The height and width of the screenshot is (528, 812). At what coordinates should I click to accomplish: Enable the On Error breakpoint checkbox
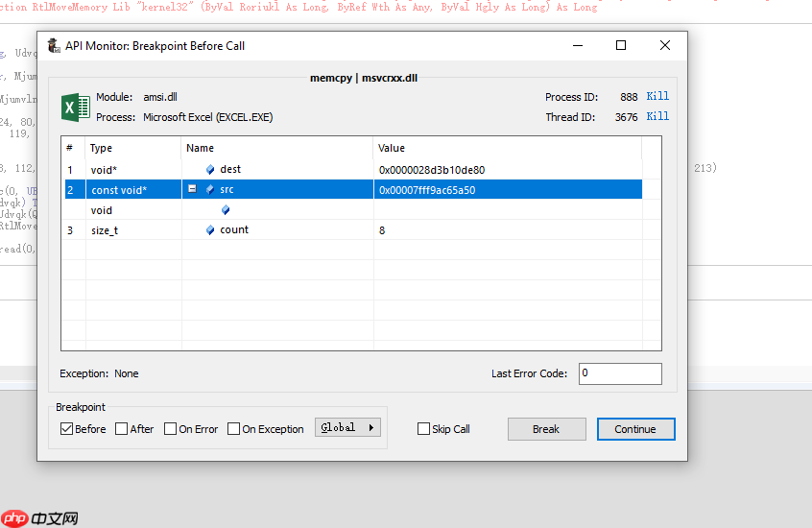pyautogui.click(x=171, y=428)
